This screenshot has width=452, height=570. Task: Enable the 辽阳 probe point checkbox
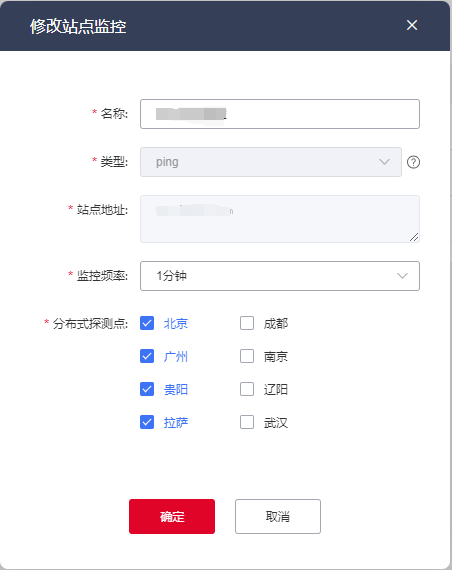pos(247,389)
